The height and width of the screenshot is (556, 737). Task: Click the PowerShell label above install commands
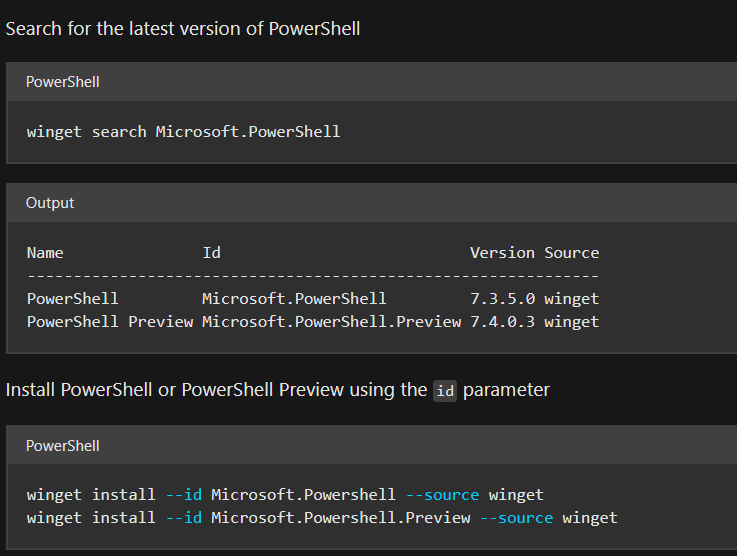(x=63, y=446)
